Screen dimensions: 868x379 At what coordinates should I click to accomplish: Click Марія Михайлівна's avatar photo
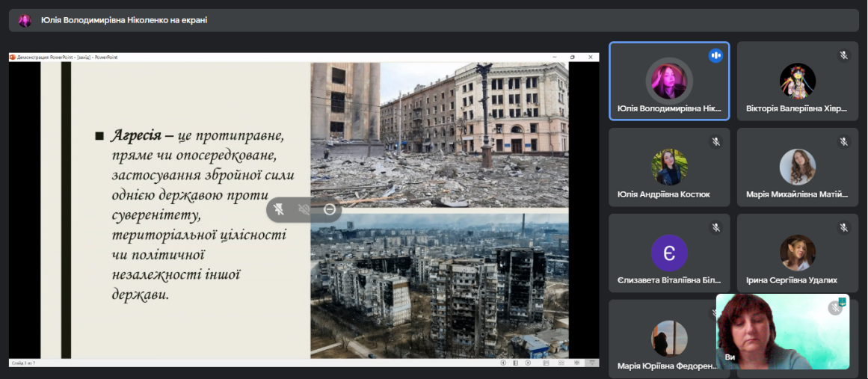(797, 167)
